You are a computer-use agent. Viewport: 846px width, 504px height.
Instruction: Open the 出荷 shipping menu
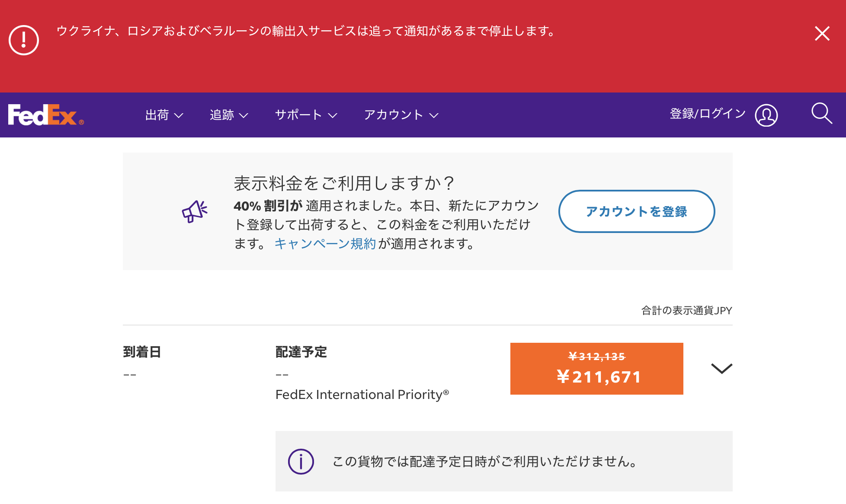click(164, 115)
